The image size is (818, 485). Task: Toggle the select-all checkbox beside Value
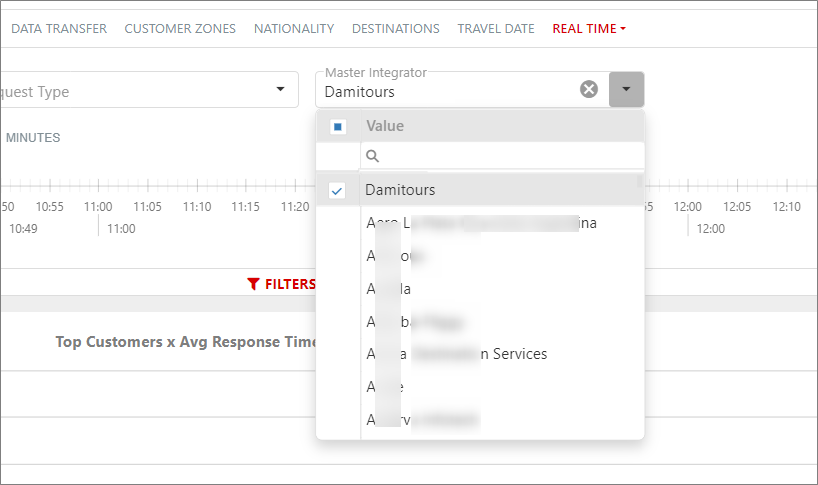tap(338, 127)
